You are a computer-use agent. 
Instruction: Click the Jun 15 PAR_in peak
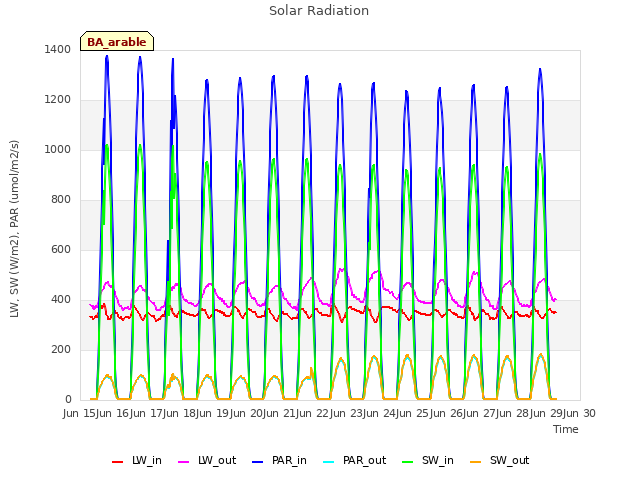pos(107,56)
